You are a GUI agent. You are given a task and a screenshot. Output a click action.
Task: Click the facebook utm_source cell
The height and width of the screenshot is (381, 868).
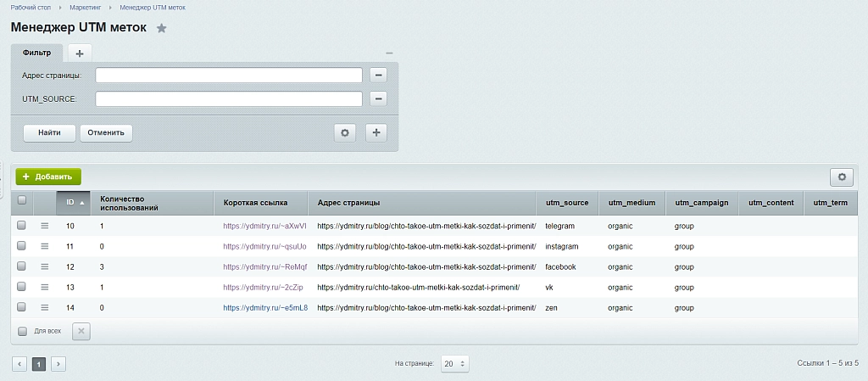point(560,267)
